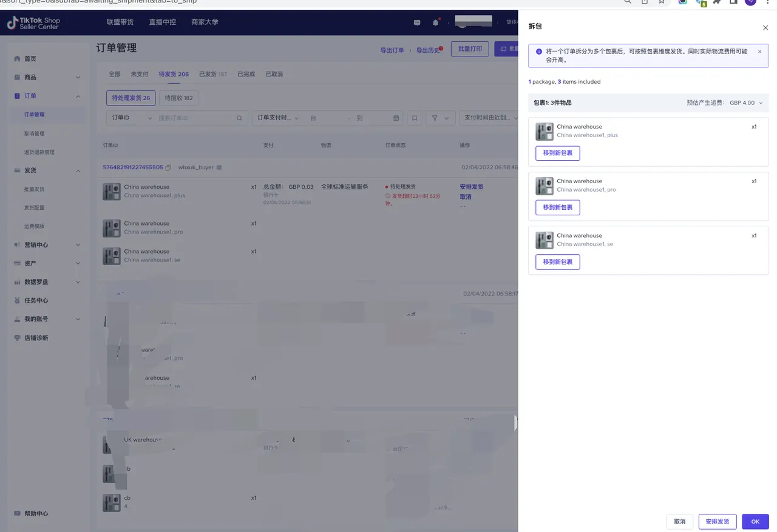Click the notification bell icon
777x532 pixels.
(435, 22)
